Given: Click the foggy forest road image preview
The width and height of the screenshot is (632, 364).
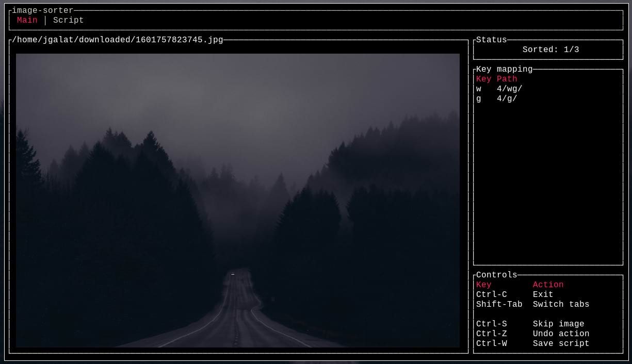Looking at the screenshot, I should point(237,200).
